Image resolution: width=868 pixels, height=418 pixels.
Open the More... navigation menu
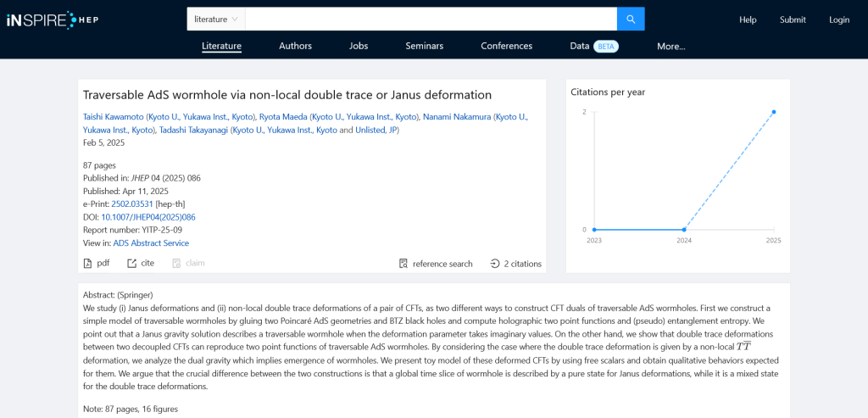coord(670,47)
